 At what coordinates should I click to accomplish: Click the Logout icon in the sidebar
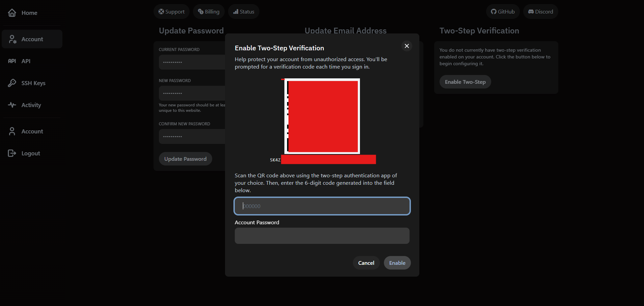12,153
